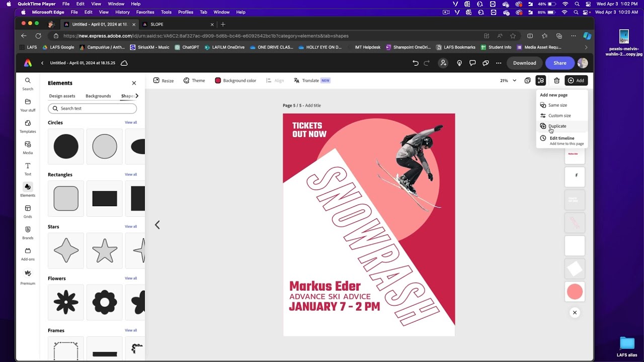The image size is (644, 362).
Task: Click the cloud sync status icon
Action: coord(124,63)
